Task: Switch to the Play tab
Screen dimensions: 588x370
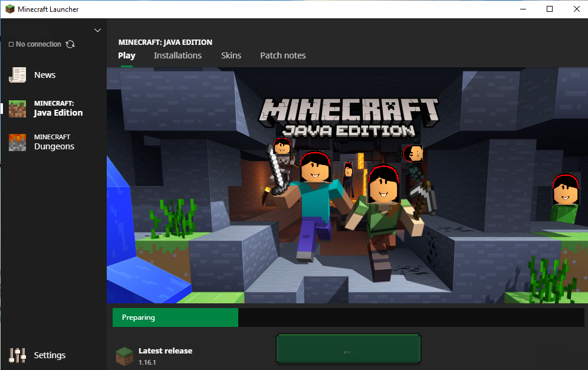Action: (126, 55)
